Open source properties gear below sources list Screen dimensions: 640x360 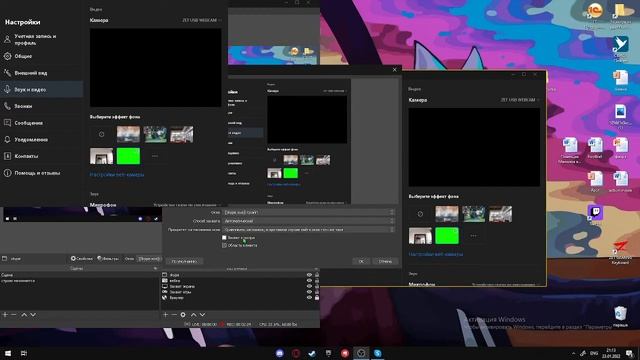(183, 315)
